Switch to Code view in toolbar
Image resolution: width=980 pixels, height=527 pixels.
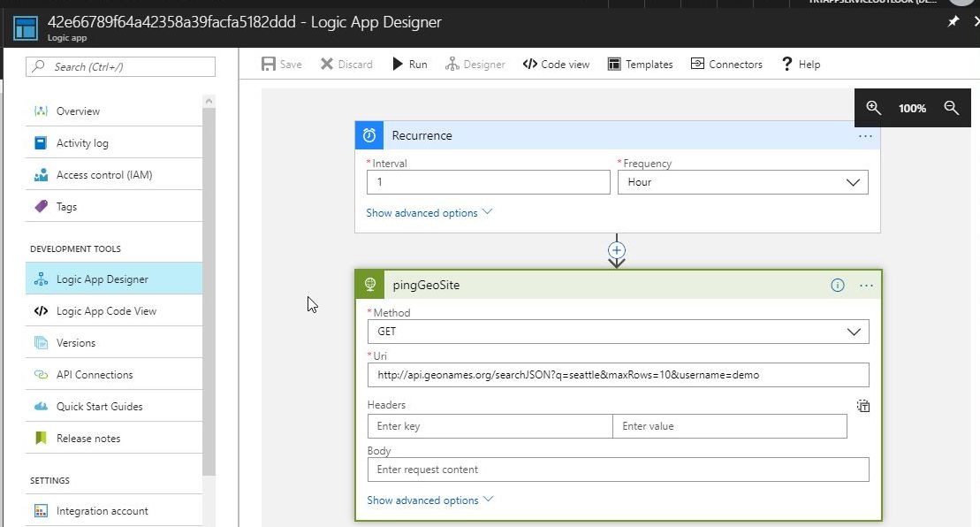click(556, 65)
